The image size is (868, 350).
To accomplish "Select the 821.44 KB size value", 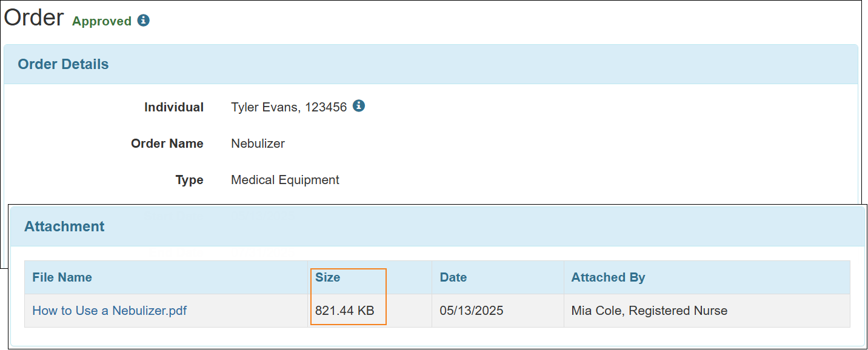I will [345, 311].
